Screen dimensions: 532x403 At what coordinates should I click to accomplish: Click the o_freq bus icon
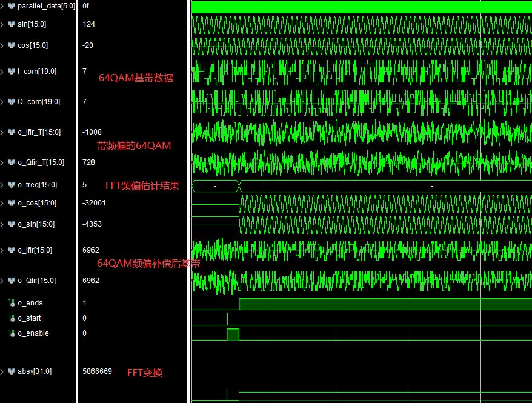coord(12,185)
